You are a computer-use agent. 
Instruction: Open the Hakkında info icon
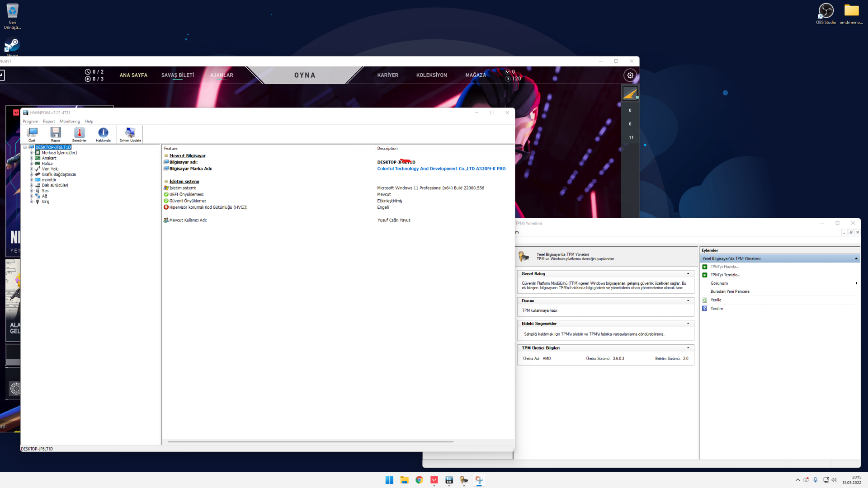coord(103,134)
